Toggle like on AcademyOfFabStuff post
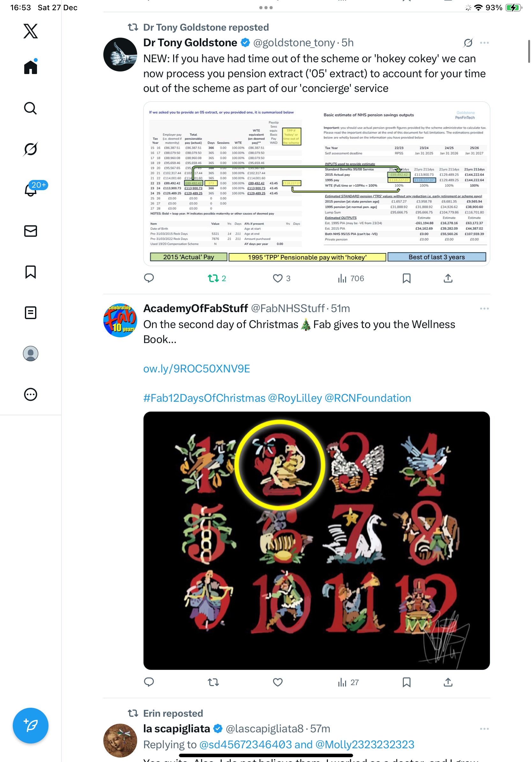Image resolution: width=532 pixels, height=762 pixels. (x=277, y=682)
